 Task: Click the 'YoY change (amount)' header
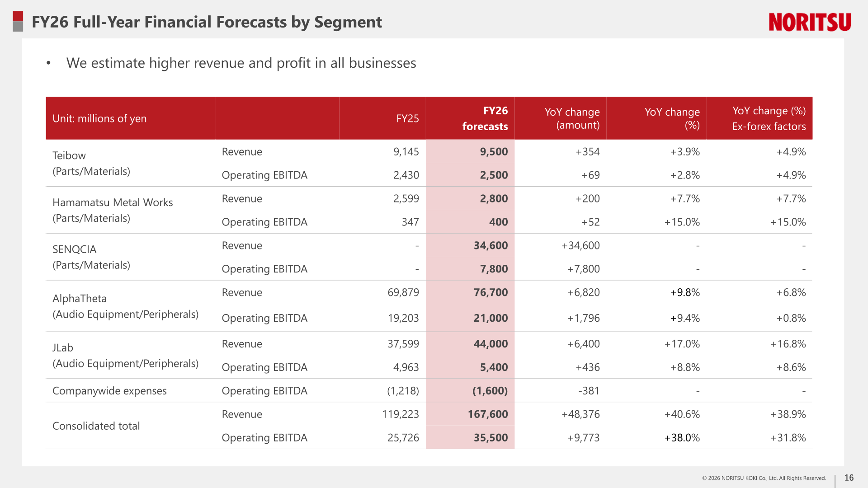coord(572,118)
